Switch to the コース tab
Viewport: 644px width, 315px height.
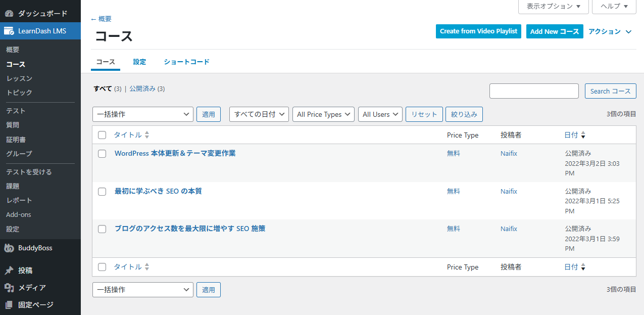pyautogui.click(x=106, y=62)
